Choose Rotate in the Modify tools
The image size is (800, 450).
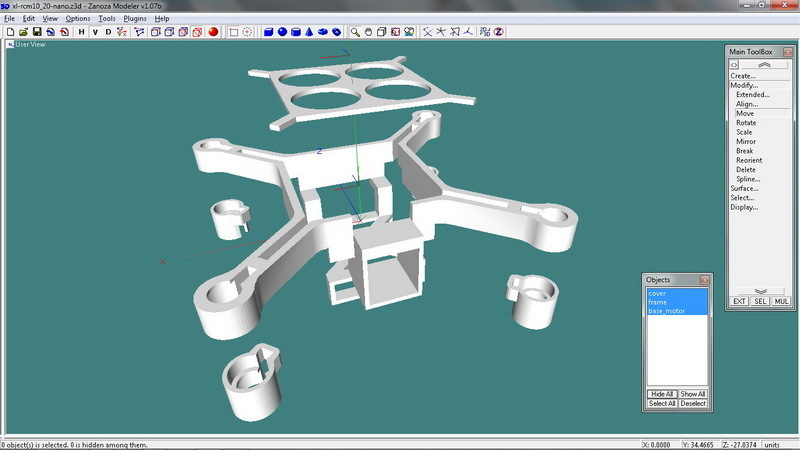pos(746,123)
